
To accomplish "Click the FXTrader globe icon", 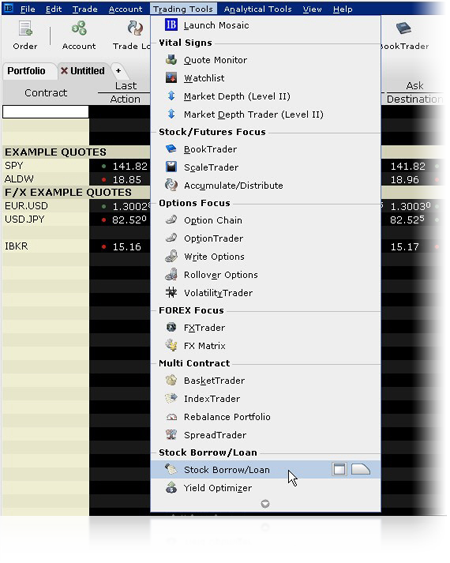I will (171, 327).
